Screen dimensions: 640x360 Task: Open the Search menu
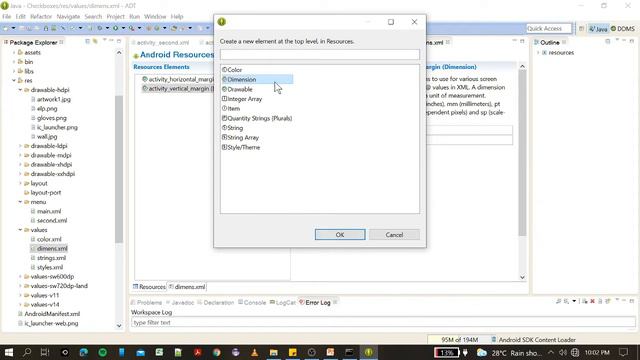(93, 17)
